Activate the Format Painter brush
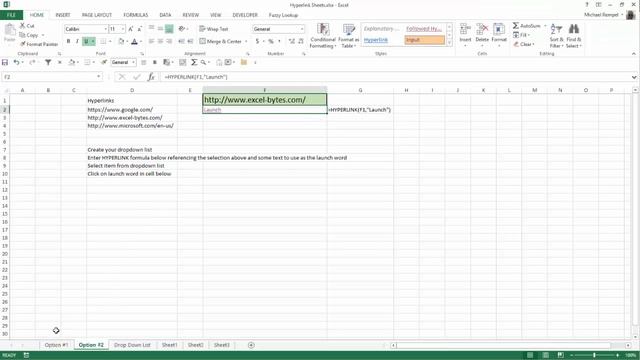Image resolution: width=640 pixels, height=360 pixels. click(39, 44)
